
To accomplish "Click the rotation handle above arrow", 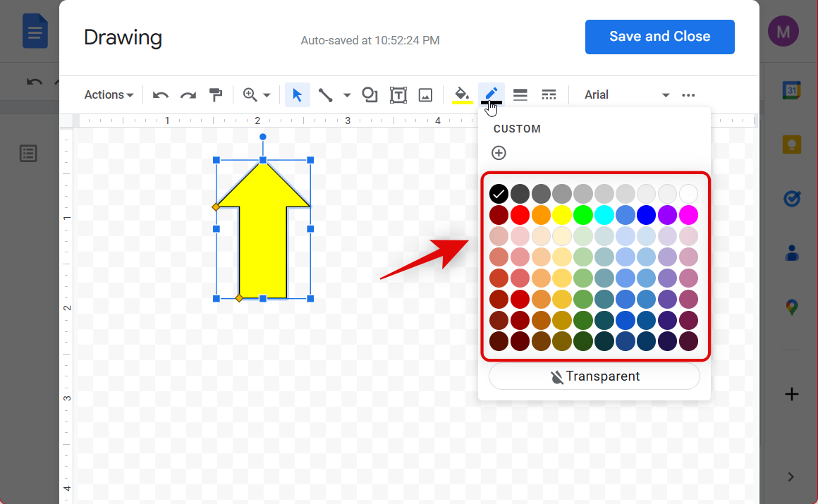I will pos(263,137).
